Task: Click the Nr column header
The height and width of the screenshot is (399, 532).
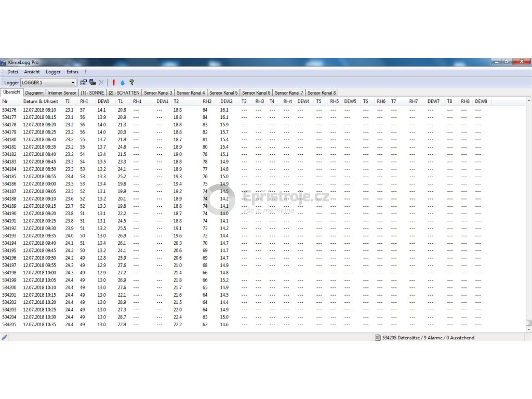Action: point(5,101)
